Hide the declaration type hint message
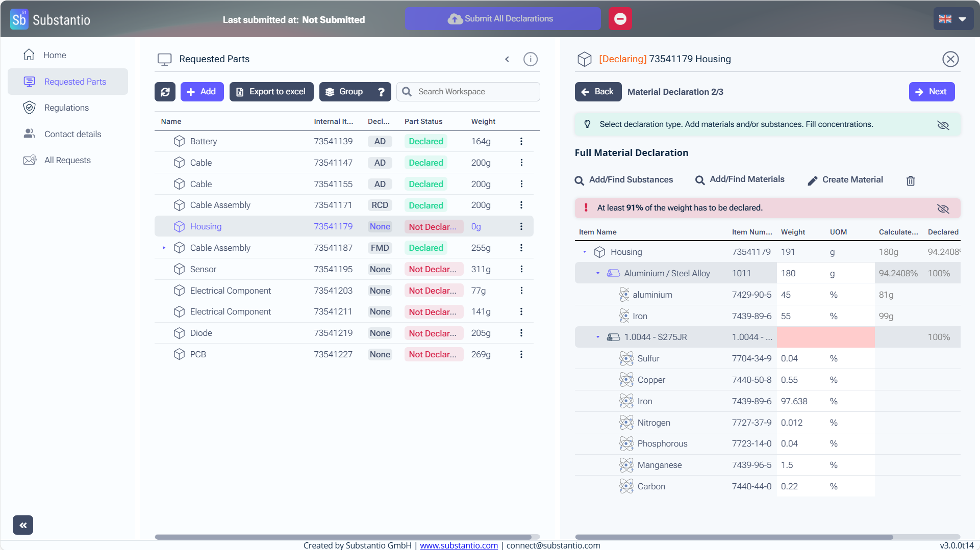Image resolution: width=980 pixels, height=550 pixels. point(943,125)
